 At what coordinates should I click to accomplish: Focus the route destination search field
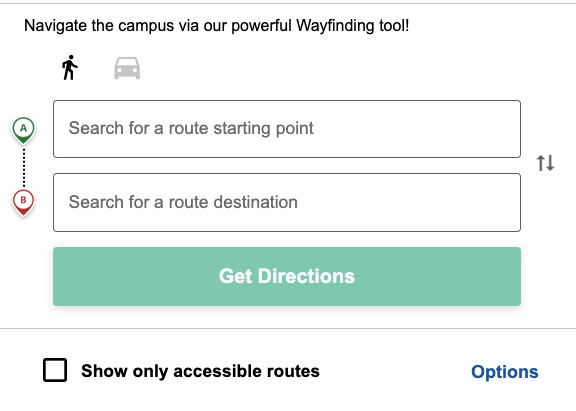[287, 202]
